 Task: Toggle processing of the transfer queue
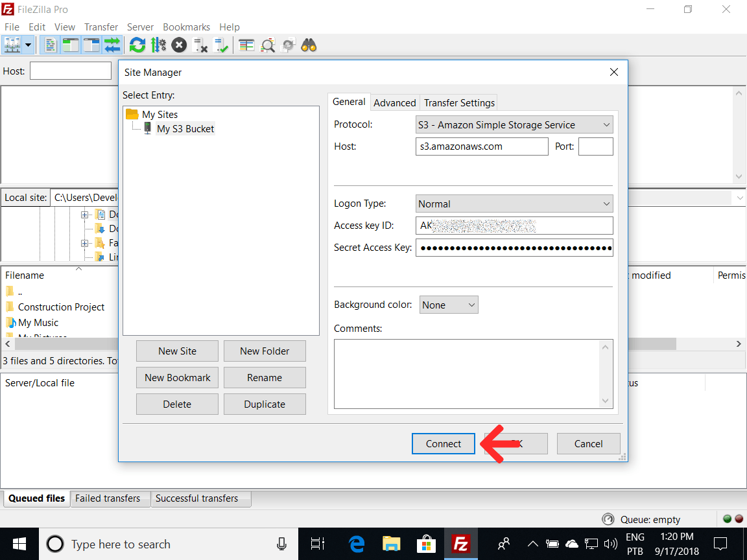(158, 45)
